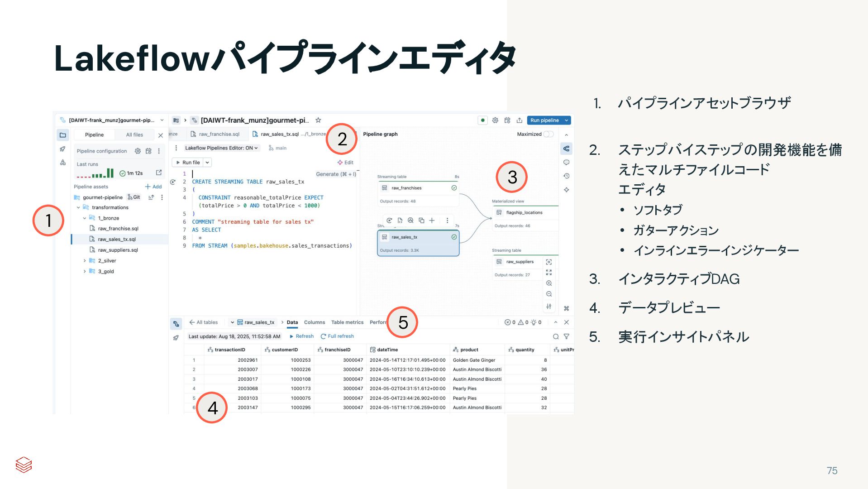This screenshot has width=868, height=489.
Task: Click Add next to Pipeline assets
Action: coord(153,187)
